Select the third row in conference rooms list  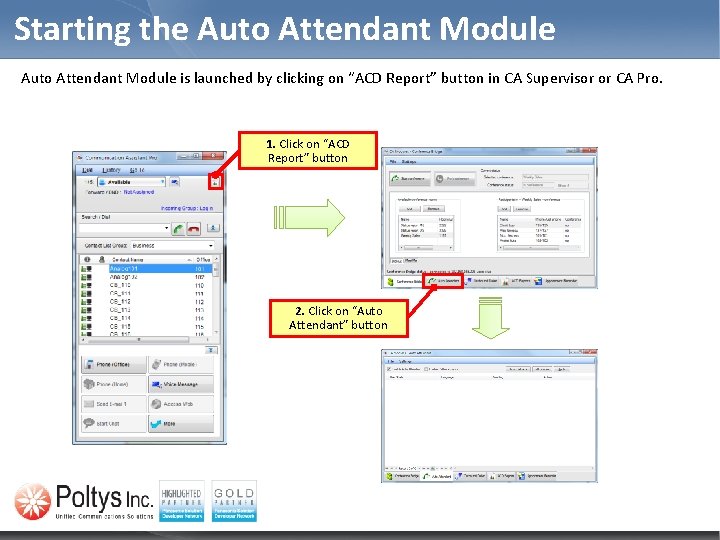point(426,236)
